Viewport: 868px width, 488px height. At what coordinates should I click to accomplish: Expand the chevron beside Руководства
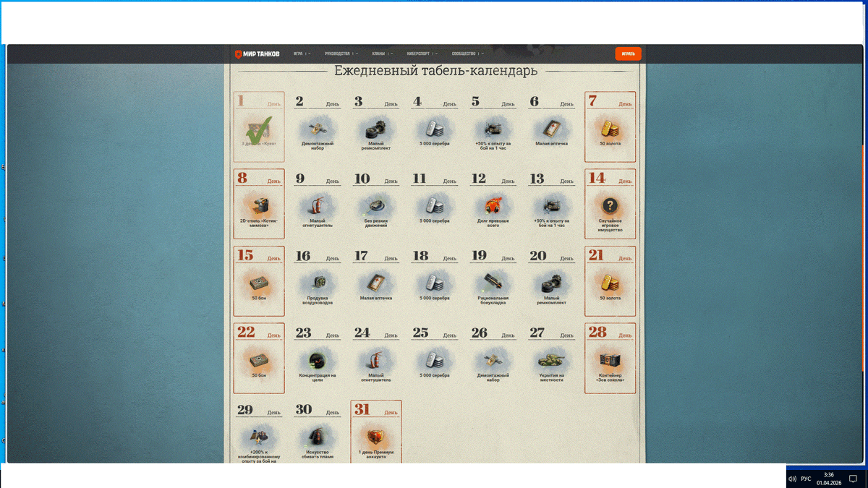[x=357, y=53]
